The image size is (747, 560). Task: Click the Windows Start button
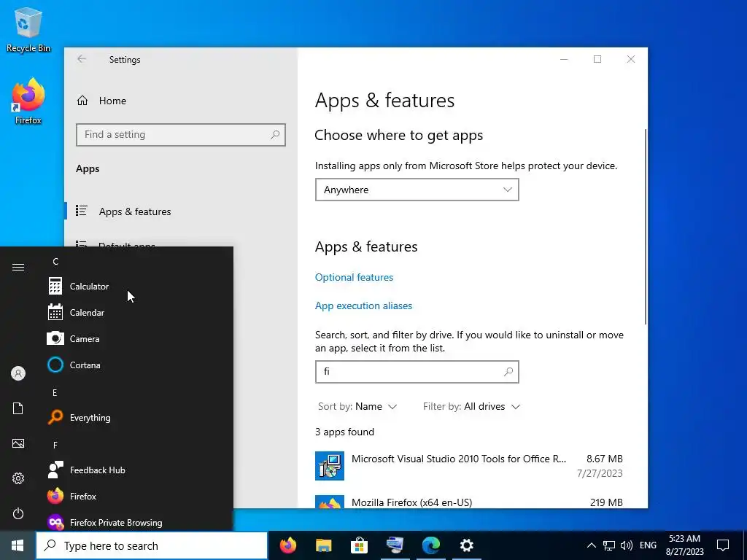click(x=18, y=545)
